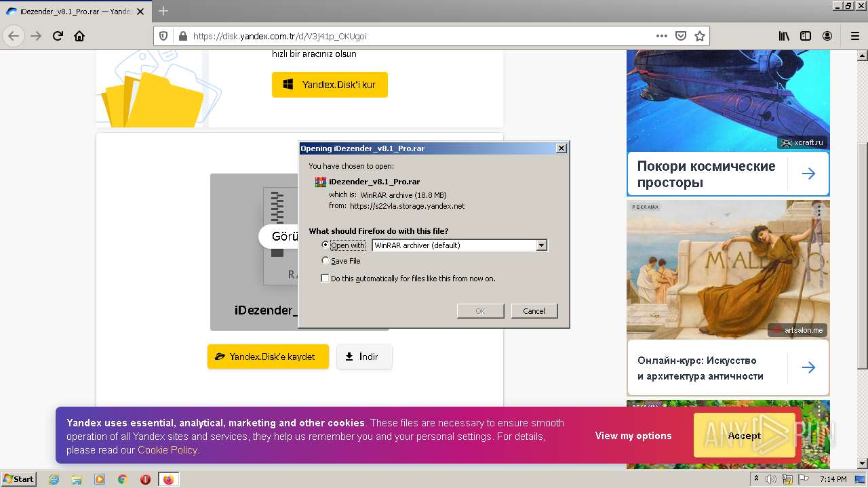Save page to Pocket

coord(681,36)
